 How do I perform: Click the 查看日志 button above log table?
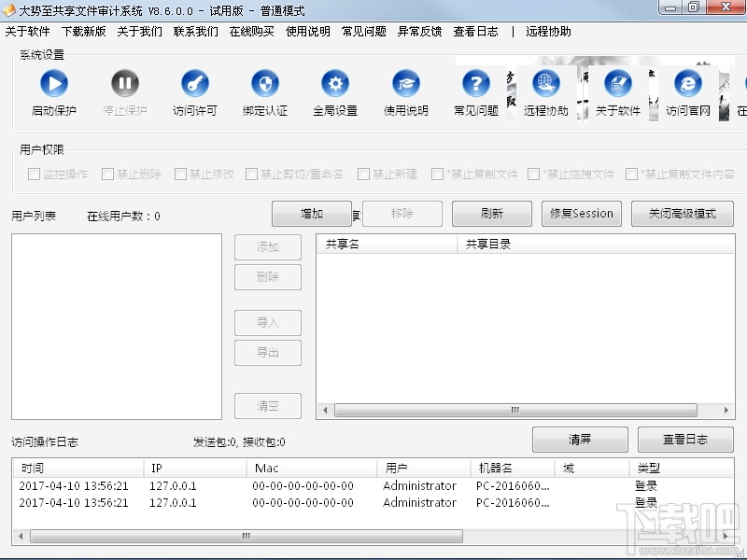[x=685, y=439]
